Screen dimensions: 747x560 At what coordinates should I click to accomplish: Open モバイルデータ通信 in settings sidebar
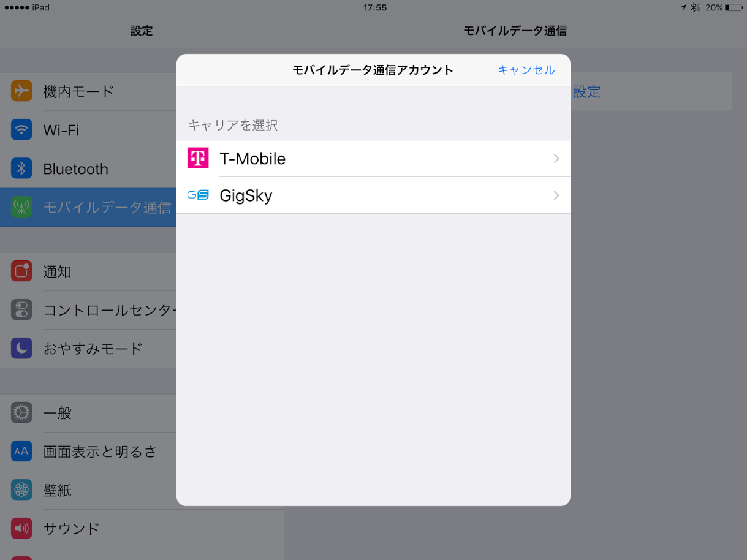[x=88, y=207]
